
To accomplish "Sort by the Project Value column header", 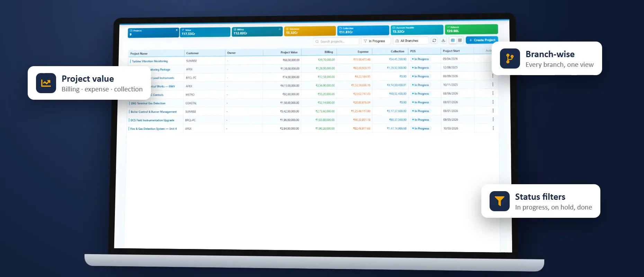I will [289, 52].
